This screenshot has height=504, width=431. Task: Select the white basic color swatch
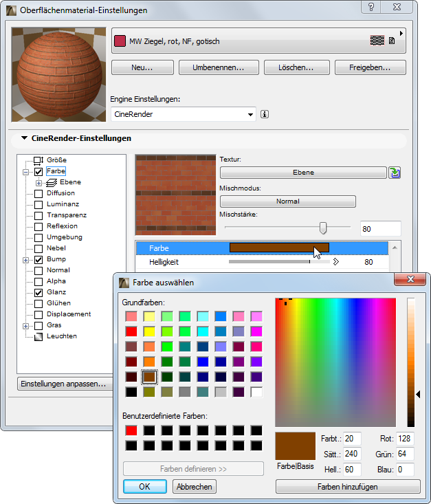tap(256, 392)
